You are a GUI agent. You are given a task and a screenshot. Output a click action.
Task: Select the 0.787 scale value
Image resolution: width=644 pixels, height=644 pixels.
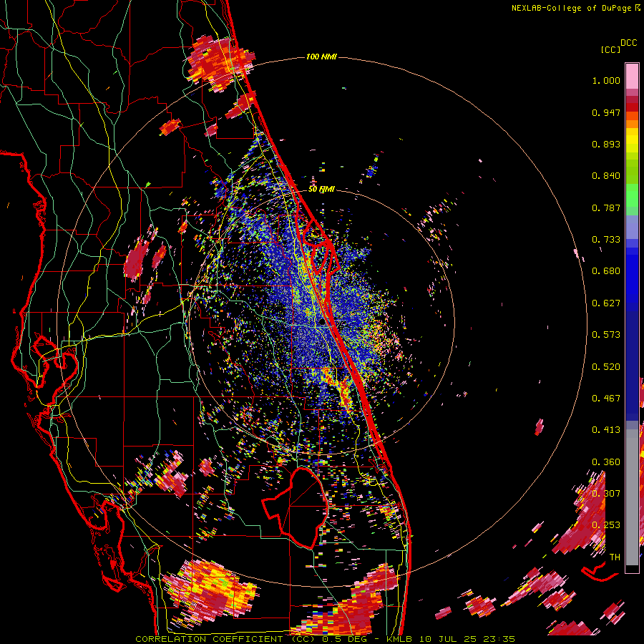click(x=606, y=208)
